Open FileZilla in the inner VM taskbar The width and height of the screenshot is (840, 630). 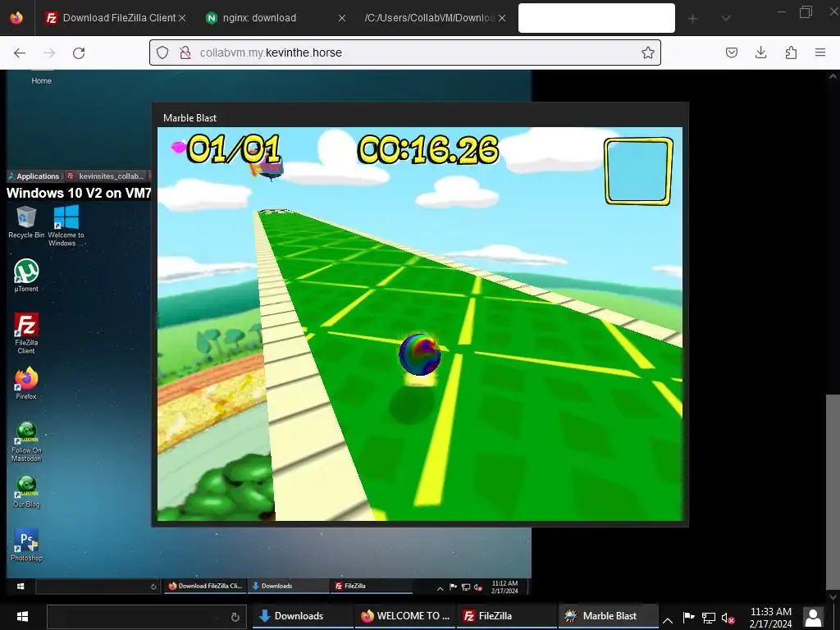pyautogui.click(x=372, y=586)
